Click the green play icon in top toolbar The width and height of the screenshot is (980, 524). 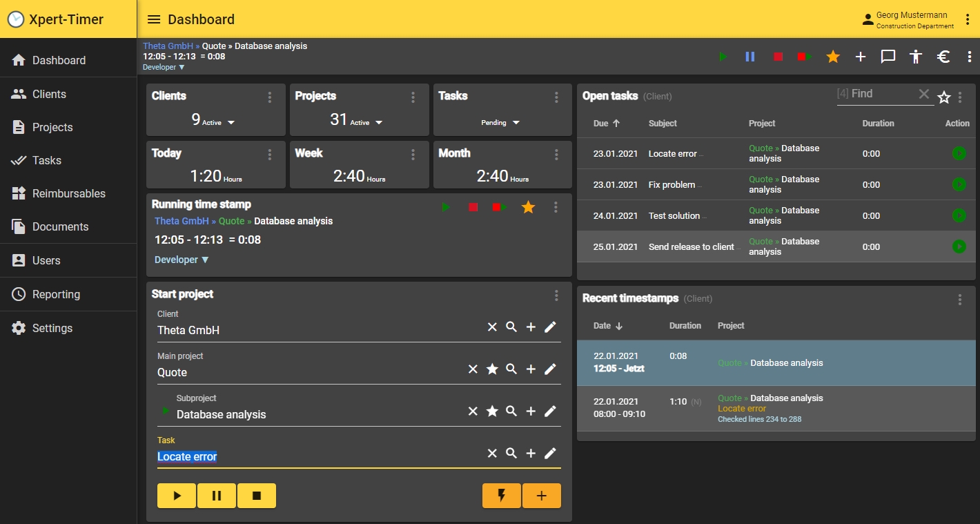click(723, 57)
